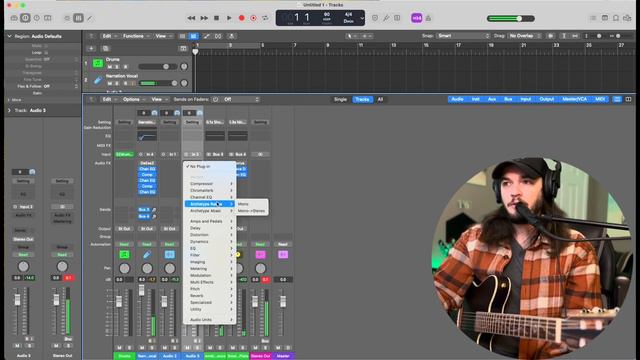Open the Compressor submenu entry
640x360 pixels.
click(209, 184)
